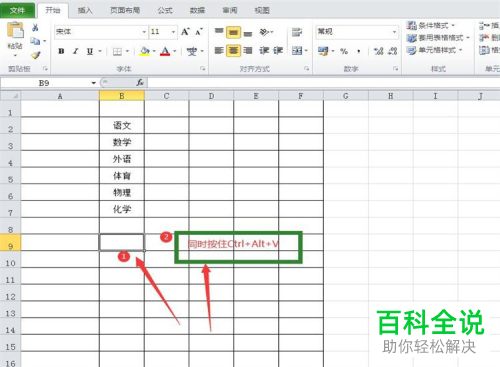Screen dimensions: 500x367
Task: Select cell containing 语文
Action: click(x=122, y=125)
